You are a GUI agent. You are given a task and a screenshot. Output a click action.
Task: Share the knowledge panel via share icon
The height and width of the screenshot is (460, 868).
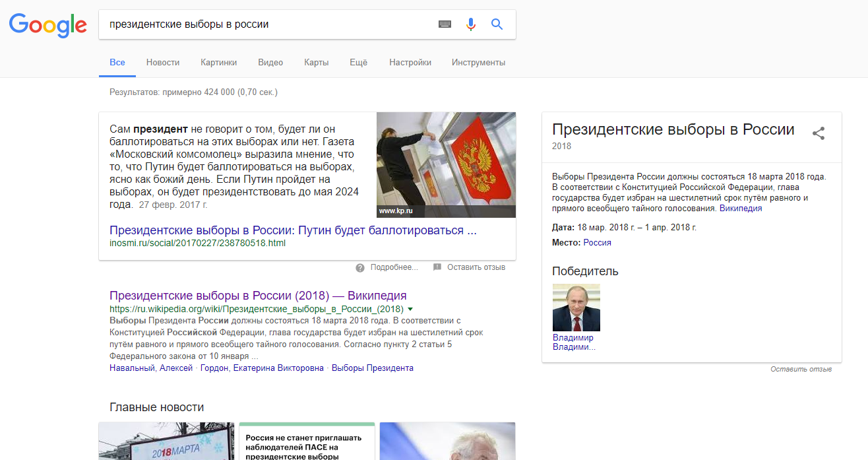[819, 133]
